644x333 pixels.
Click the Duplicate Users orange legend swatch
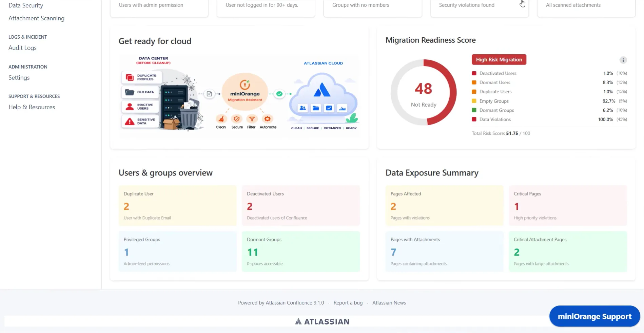click(474, 92)
